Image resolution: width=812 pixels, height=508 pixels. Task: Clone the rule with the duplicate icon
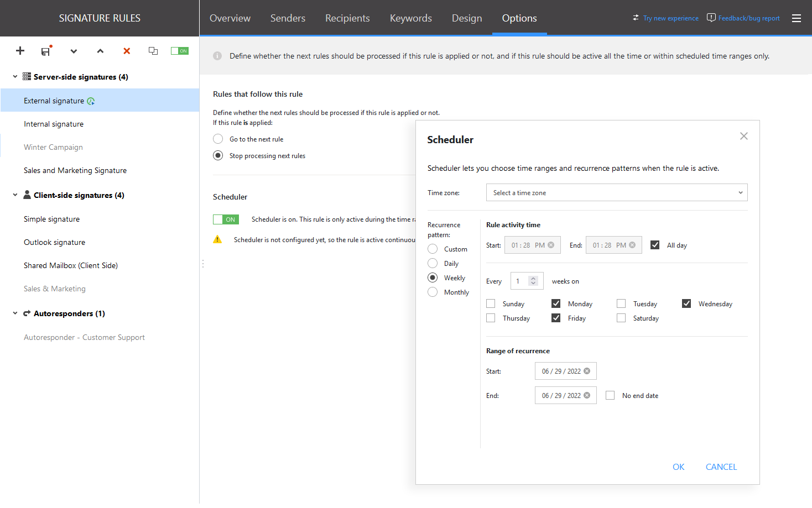[153, 51]
